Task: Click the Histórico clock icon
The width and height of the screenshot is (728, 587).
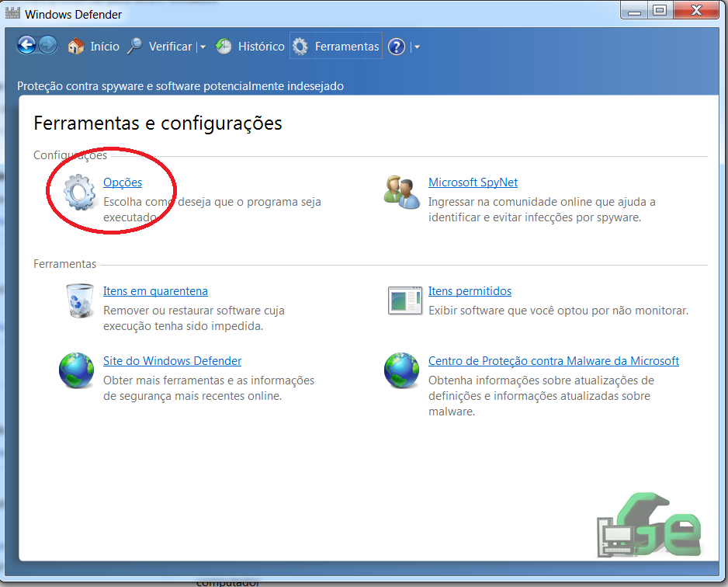Action: click(224, 47)
